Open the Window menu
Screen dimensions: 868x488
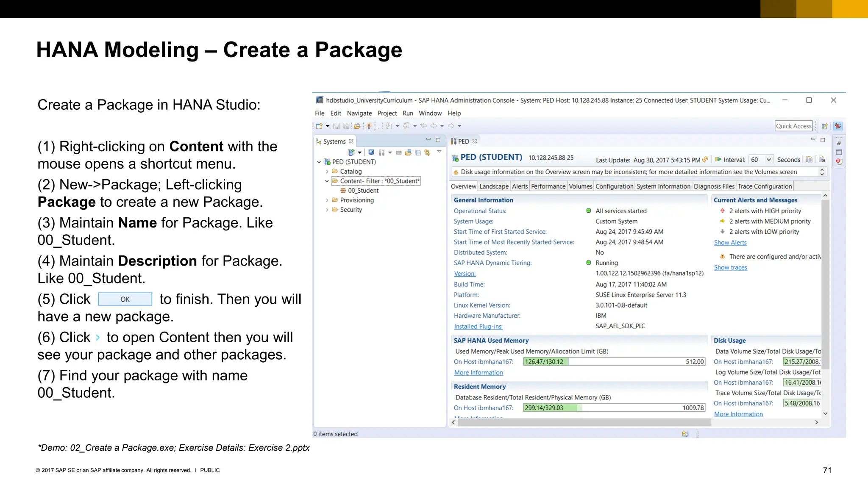(x=430, y=113)
